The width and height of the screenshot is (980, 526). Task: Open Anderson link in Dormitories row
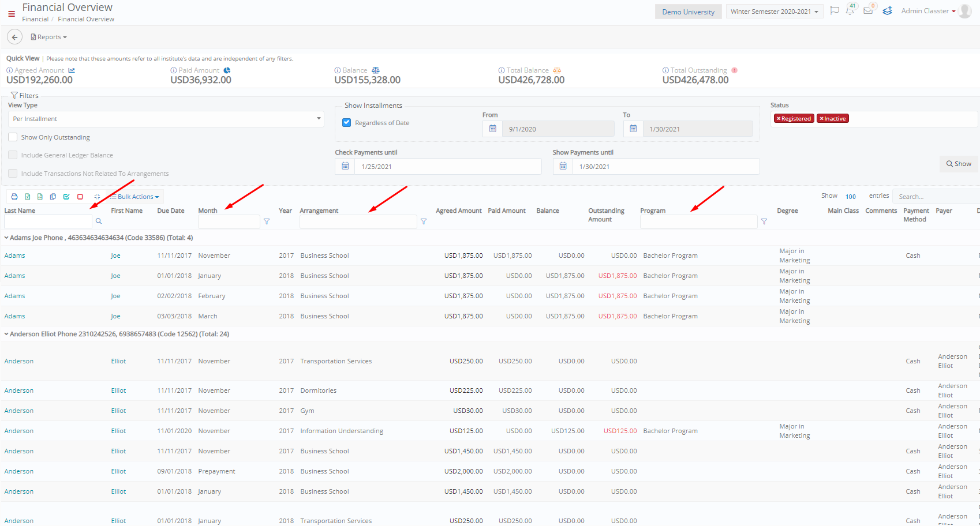[x=19, y=390]
